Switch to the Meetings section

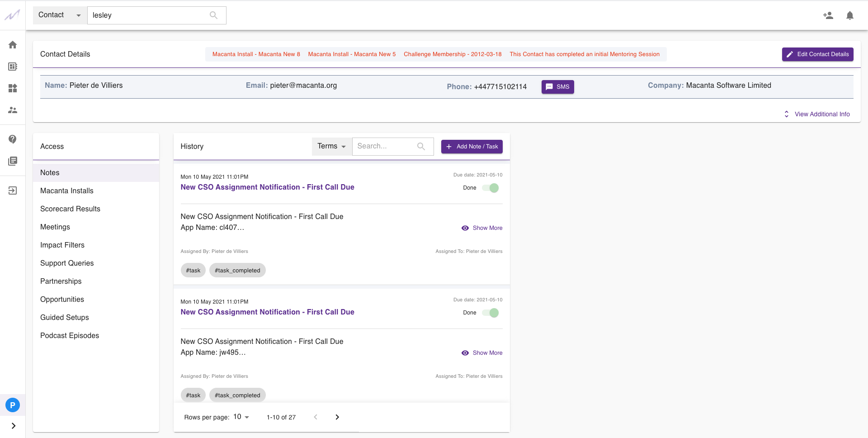point(55,227)
